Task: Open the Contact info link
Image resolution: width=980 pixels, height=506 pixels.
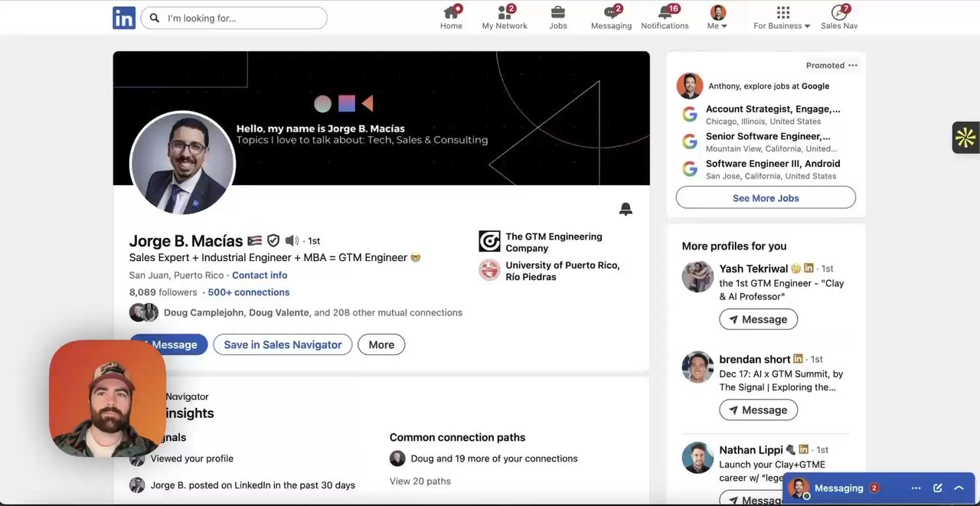Action: [260, 275]
